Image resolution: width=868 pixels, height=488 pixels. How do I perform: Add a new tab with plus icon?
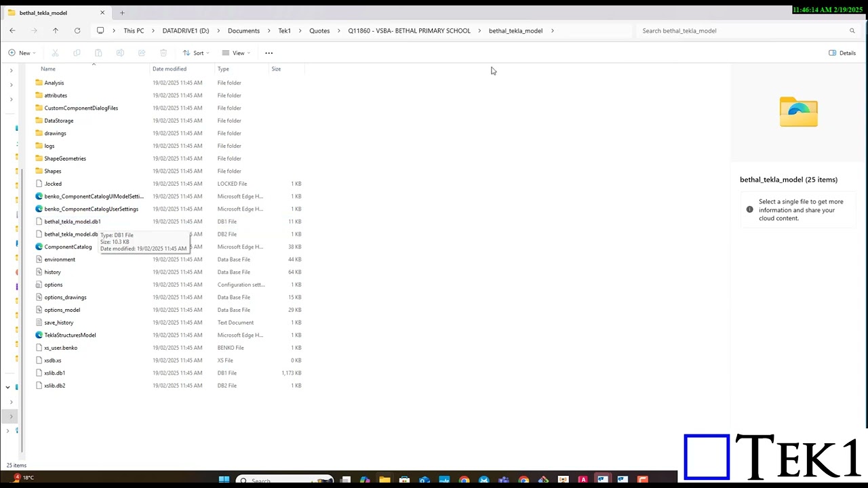click(x=122, y=12)
